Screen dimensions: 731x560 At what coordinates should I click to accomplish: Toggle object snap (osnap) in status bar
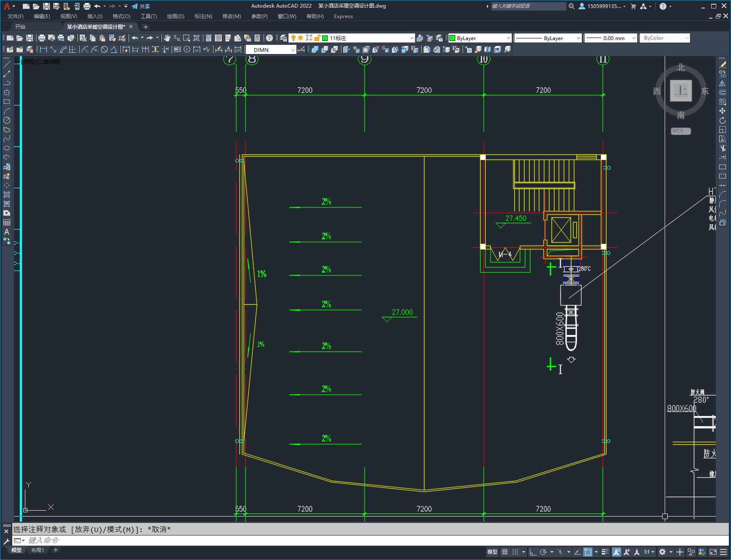pos(587,552)
